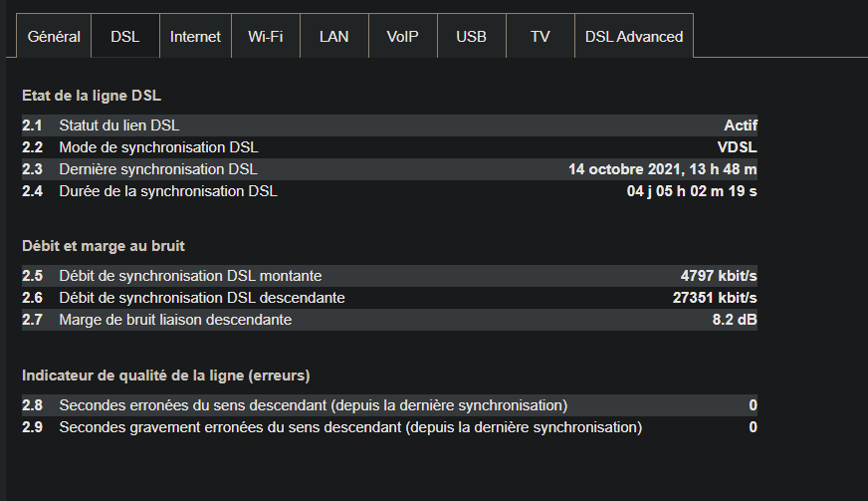Click the 'Débit et marge au bruit' heading
Image resolution: width=868 pixels, height=501 pixels.
pos(104,246)
